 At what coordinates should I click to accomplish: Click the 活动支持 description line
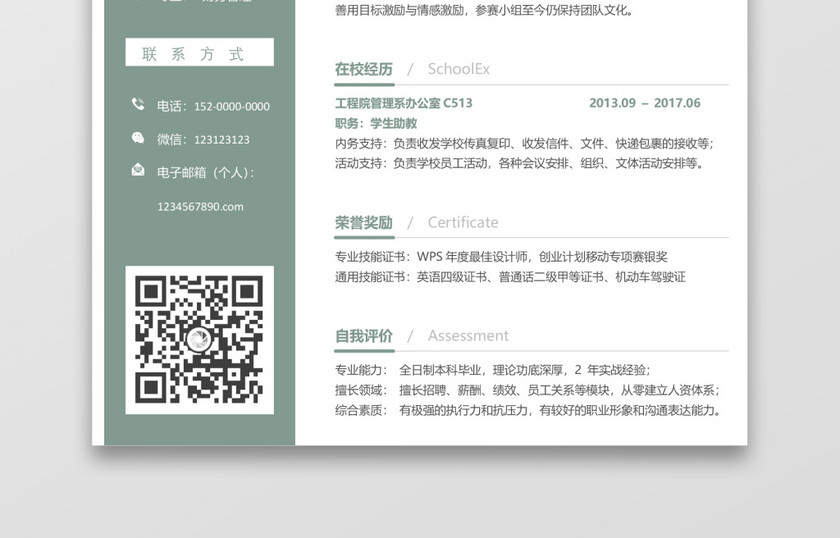tap(519, 163)
